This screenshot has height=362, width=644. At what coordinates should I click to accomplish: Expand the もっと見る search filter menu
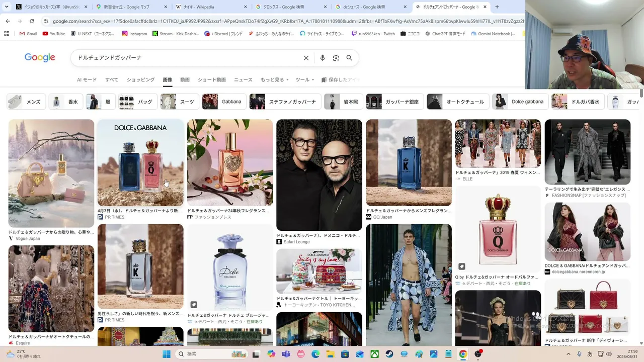point(275,80)
